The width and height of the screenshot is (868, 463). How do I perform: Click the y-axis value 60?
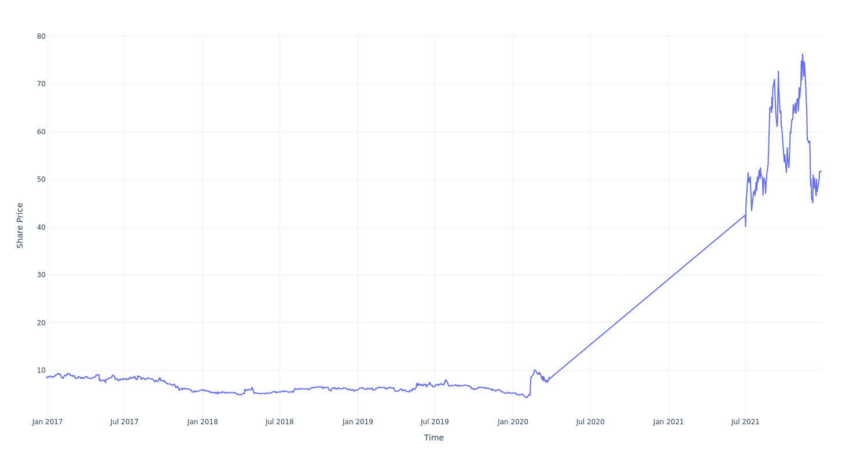41,131
